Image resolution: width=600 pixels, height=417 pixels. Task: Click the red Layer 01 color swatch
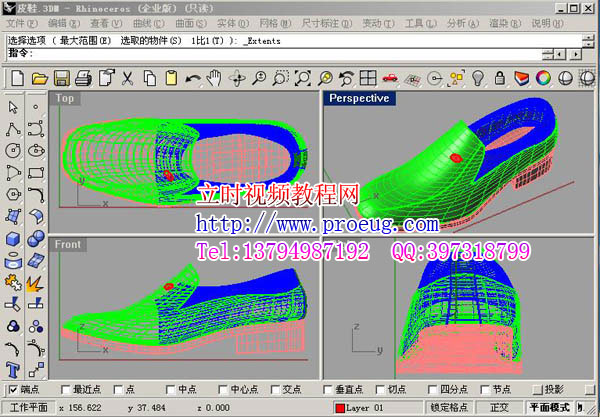pos(340,408)
